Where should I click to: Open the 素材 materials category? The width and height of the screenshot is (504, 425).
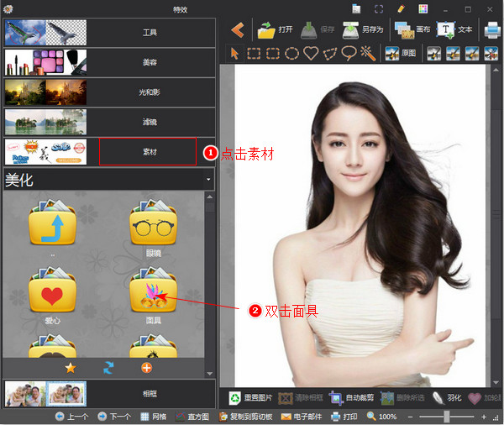(109, 152)
